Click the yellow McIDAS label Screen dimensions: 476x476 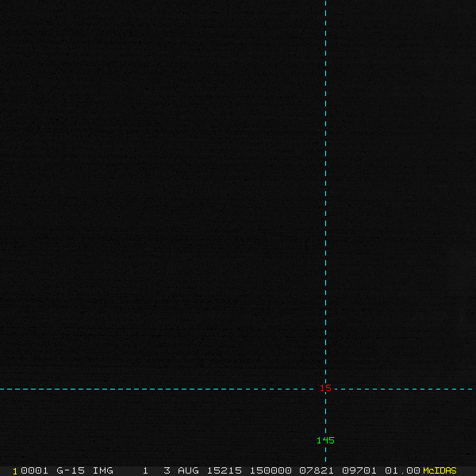[x=440, y=470]
